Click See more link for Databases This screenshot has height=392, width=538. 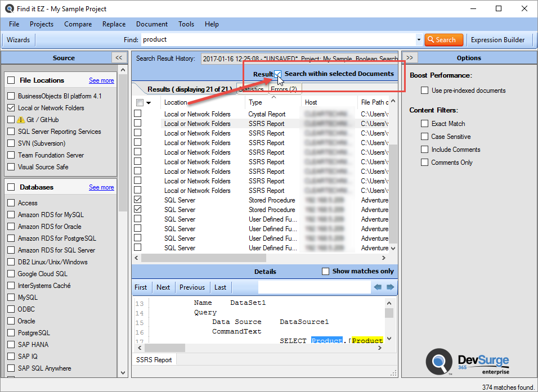(101, 187)
